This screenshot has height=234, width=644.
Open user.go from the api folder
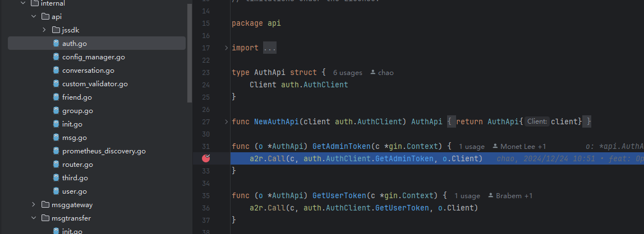click(74, 191)
